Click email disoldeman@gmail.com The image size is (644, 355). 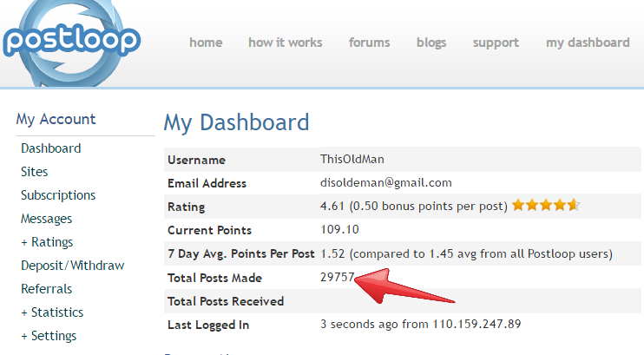click(x=386, y=182)
